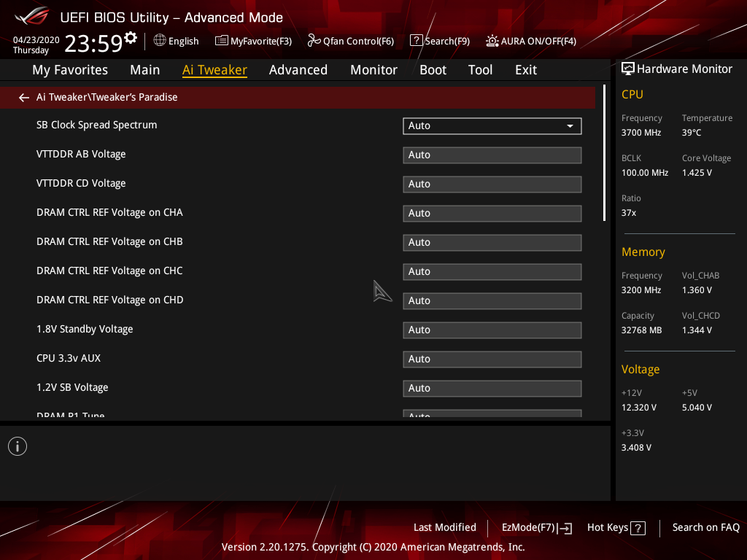Open clock settings gear icon
This screenshot has width=747, height=560.
pyautogui.click(x=131, y=37)
